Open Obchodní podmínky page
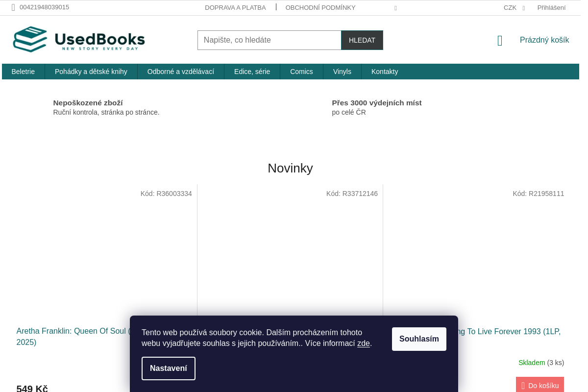The height and width of the screenshot is (392, 588). [320, 8]
